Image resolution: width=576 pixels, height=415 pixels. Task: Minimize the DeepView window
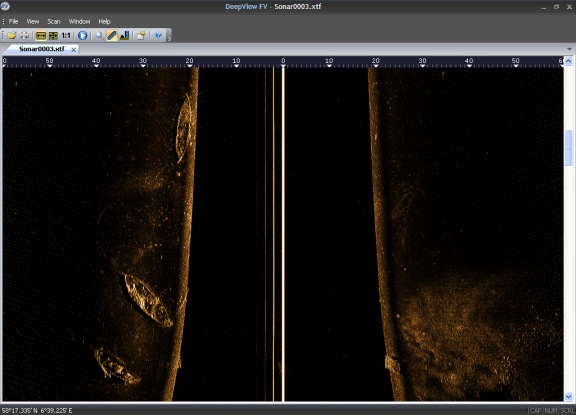tap(544, 7)
